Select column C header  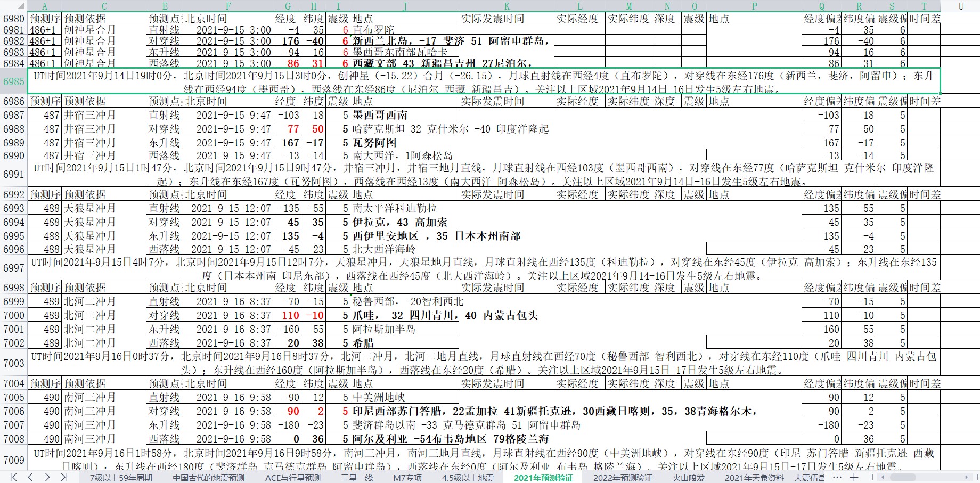104,6
